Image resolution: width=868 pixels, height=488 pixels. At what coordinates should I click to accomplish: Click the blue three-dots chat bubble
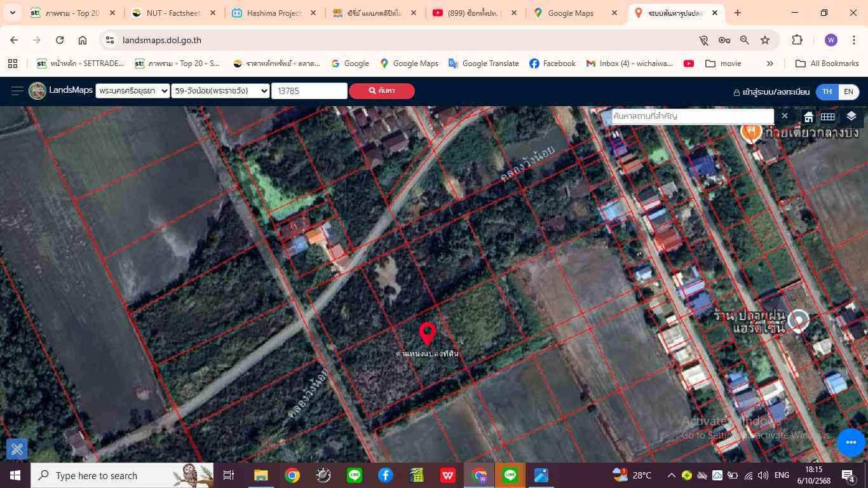(851, 442)
